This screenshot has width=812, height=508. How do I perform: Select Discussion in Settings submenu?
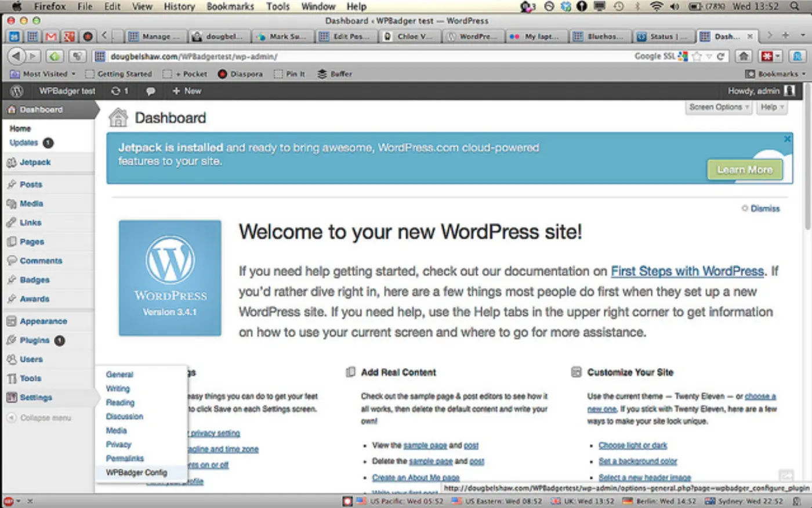(124, 417)
